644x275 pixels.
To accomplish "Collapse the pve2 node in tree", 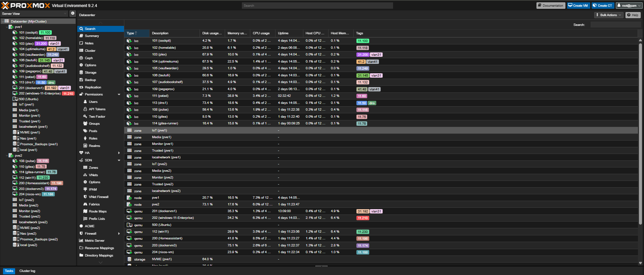I will [7, 156].
